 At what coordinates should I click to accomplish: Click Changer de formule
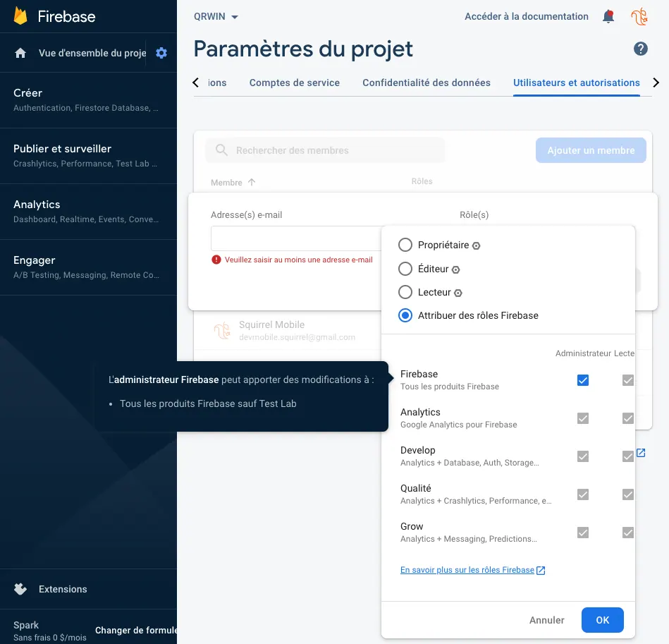pyautogui.click(x=135, y=631)
